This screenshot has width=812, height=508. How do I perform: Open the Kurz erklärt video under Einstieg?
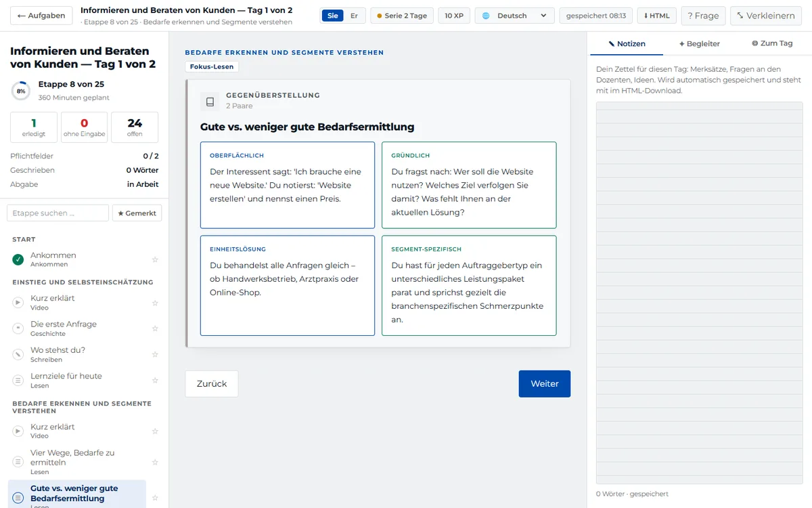pyautogui.click(x=78, y=302)
